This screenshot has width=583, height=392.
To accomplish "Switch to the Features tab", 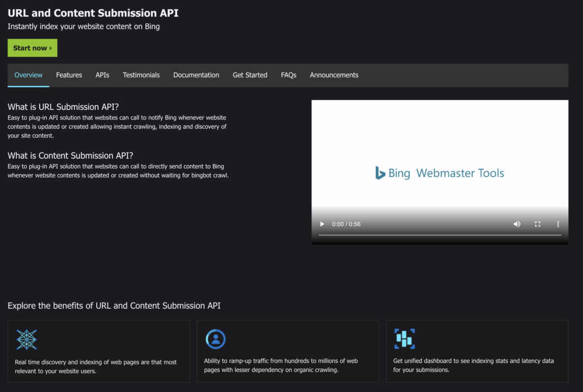I will (x=69, y=75).
